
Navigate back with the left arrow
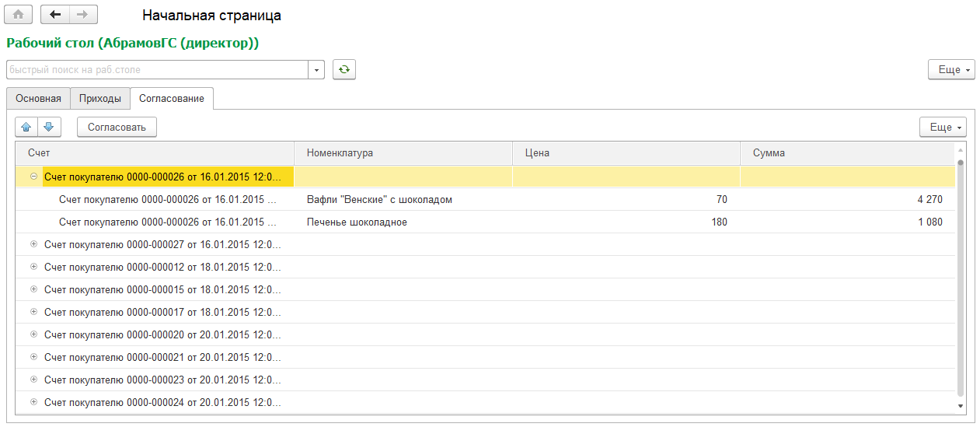(x=55, y=15)
